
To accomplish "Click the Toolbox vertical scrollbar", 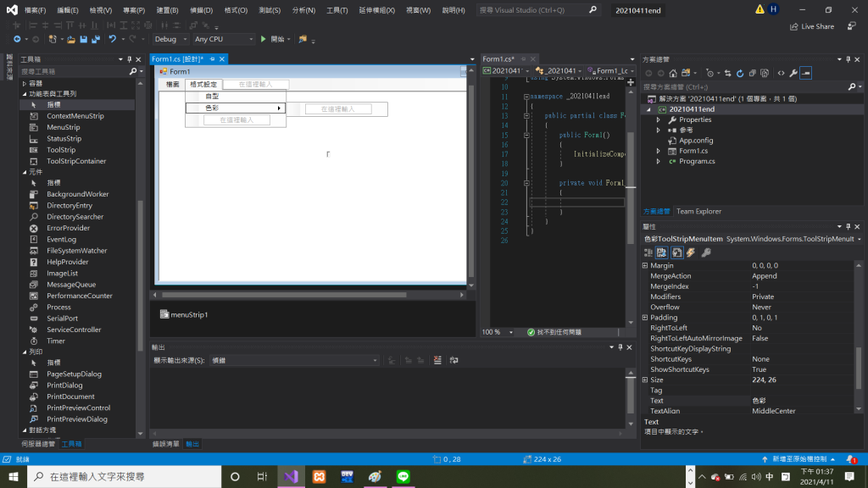I will tap(140, 258).
